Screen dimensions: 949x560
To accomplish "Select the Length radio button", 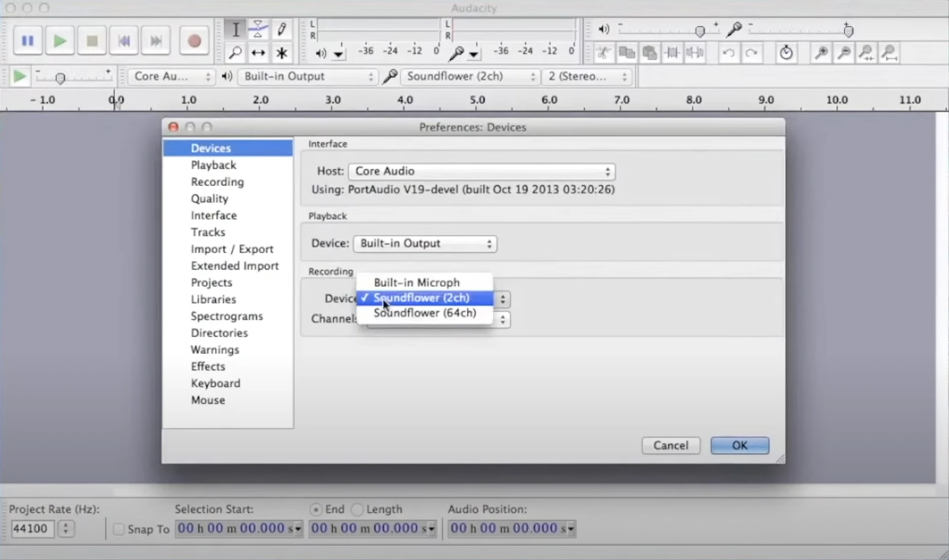I will (357, 510).
